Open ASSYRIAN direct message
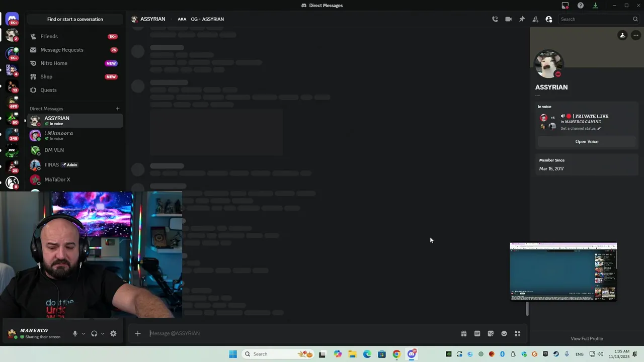This screenshot has width=644, height=362. (75, 121)
